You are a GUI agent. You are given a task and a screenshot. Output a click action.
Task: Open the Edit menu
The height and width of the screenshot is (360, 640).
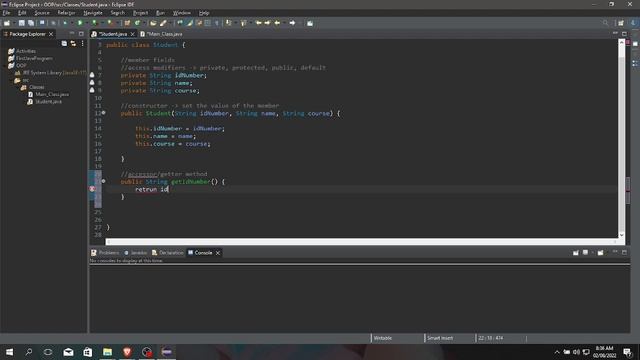click(22, 13)
